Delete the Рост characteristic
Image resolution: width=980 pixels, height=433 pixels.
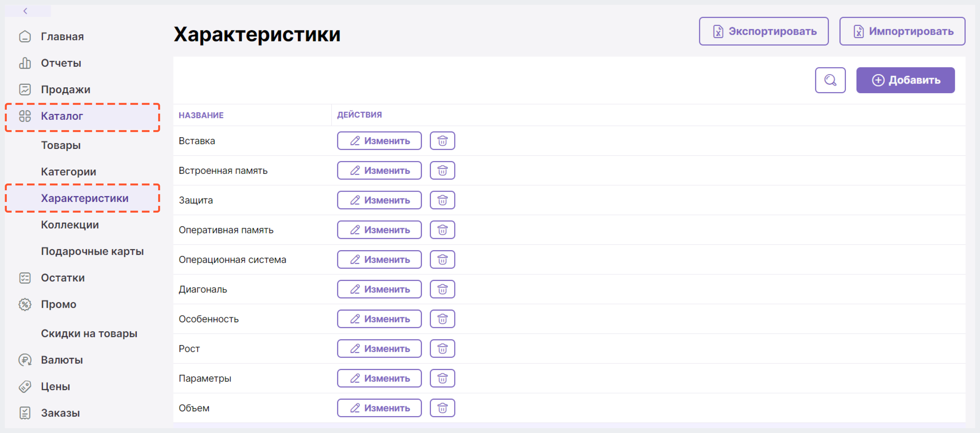click(442, 349)
